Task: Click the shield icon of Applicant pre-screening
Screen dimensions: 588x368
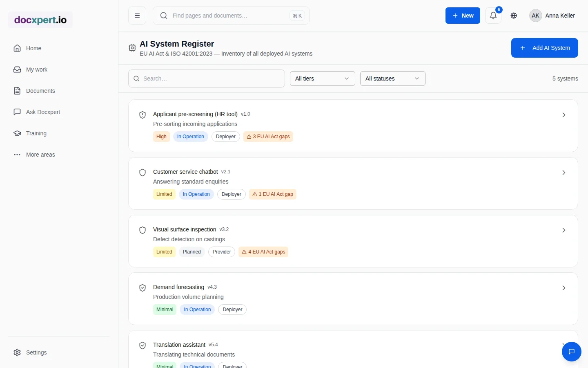Action: pos(143,115)
